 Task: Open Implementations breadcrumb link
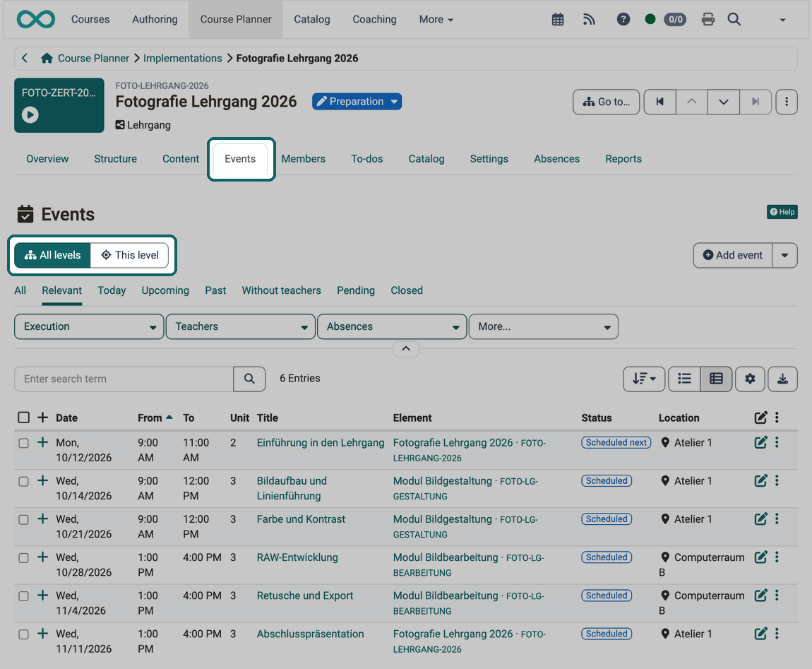pyautogui.click(x=183, y=58)
